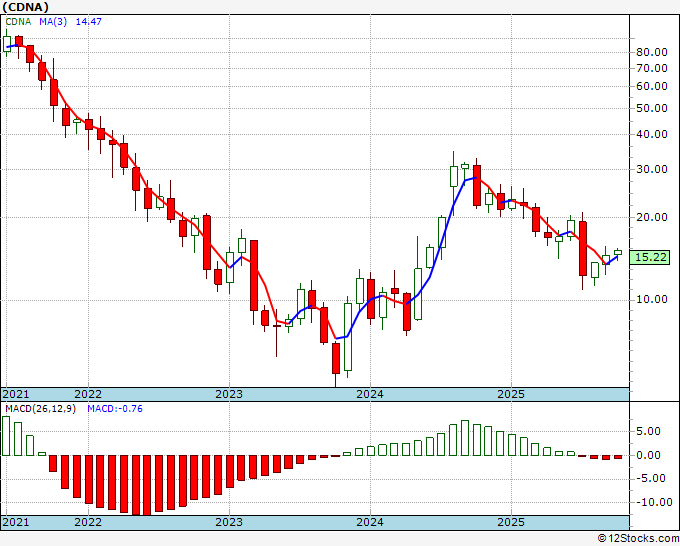Screen dimensions: 680x546
Task: Click the (CDNA) chart title
Action: point(25,7)
